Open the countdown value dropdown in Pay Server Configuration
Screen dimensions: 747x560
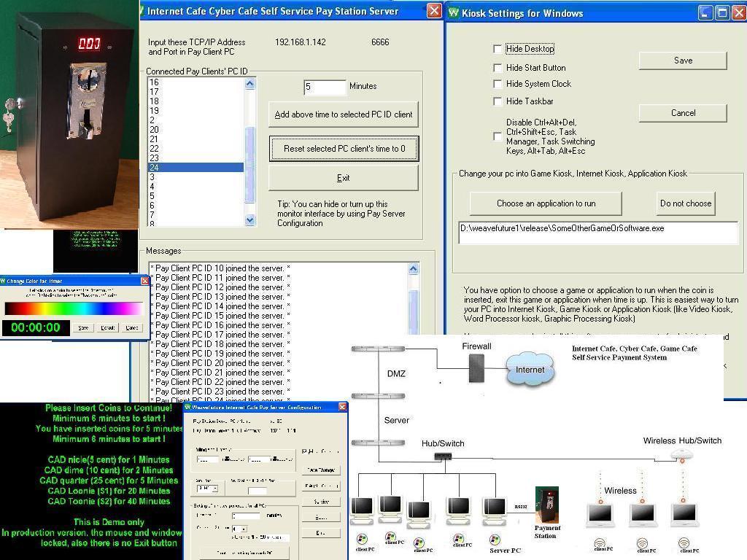click(x=244, y=529)
